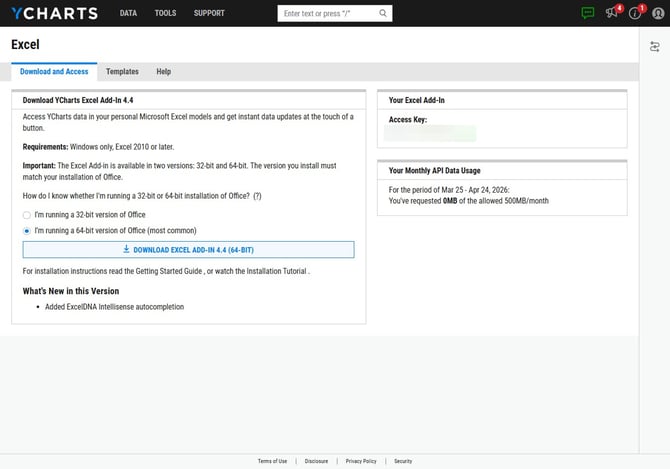Screen dimensions: 670x469
Task: Open the info alerts icon
Action: point(634,14)
